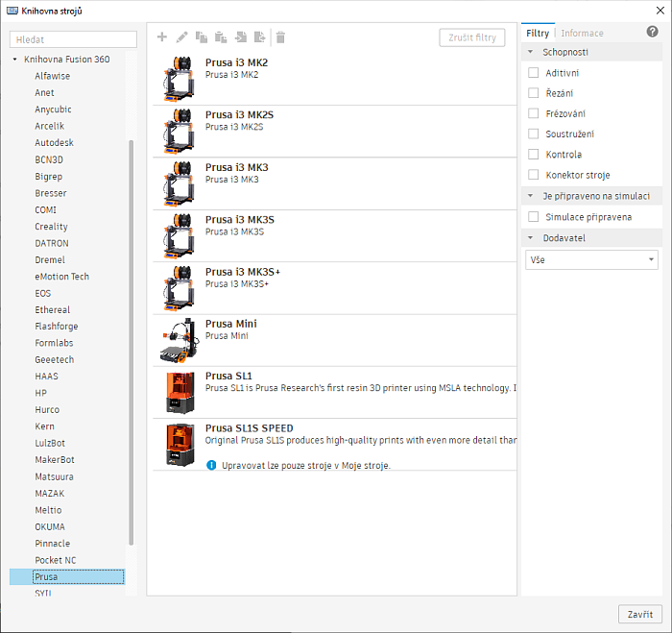Screen dimensions: 672x633
Task: Enable the Aditivní checkbox
Action: click(x=533, y=73)
